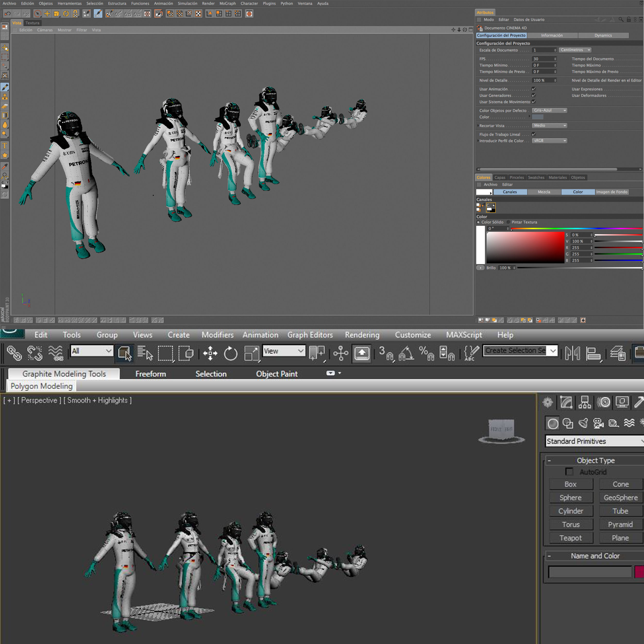Select the Eyedropper color picker tool
Viewport: 644px width, 644px height.
[x=5, y=167]
